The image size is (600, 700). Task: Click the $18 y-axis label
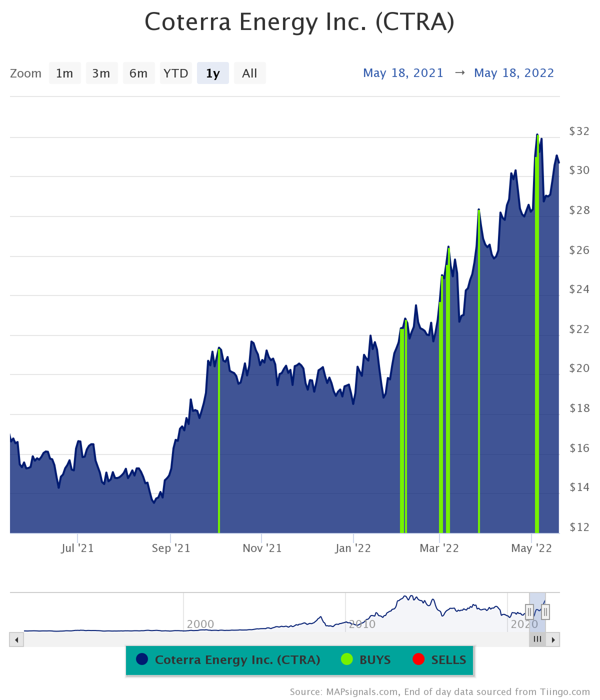[579, 408]
